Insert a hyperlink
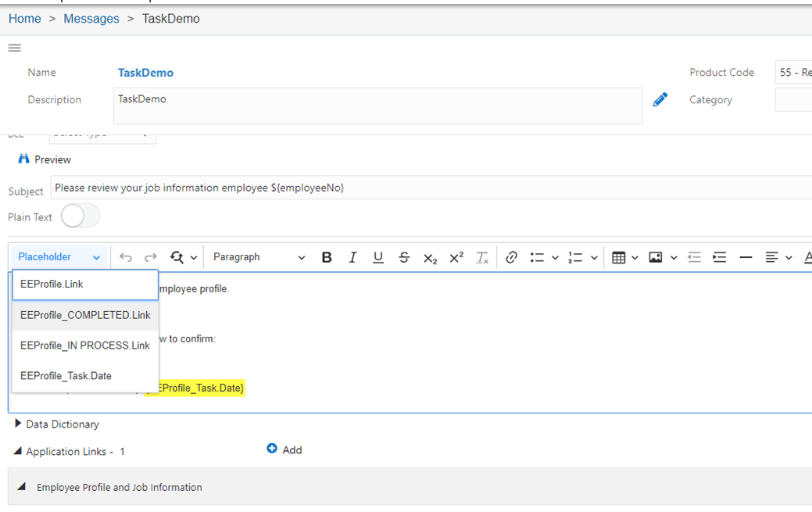812x512 pixels. point(511,257)
